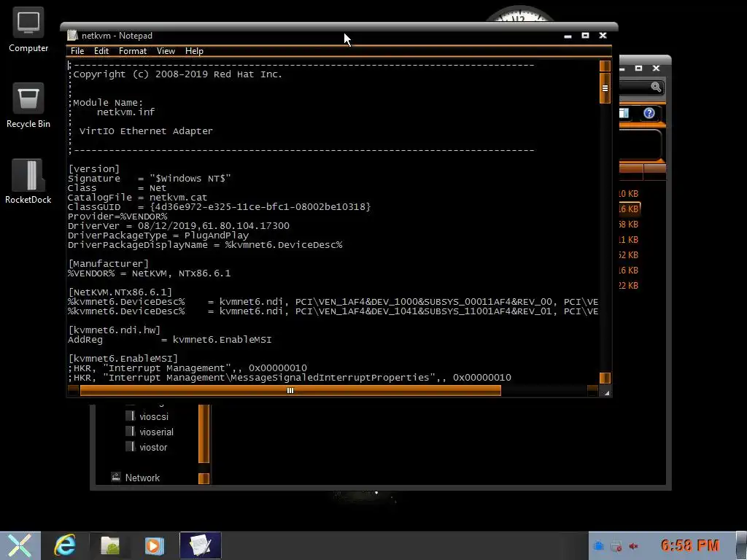
Task: Open the View menu in Notepad
Action: [x=166, y=51]
